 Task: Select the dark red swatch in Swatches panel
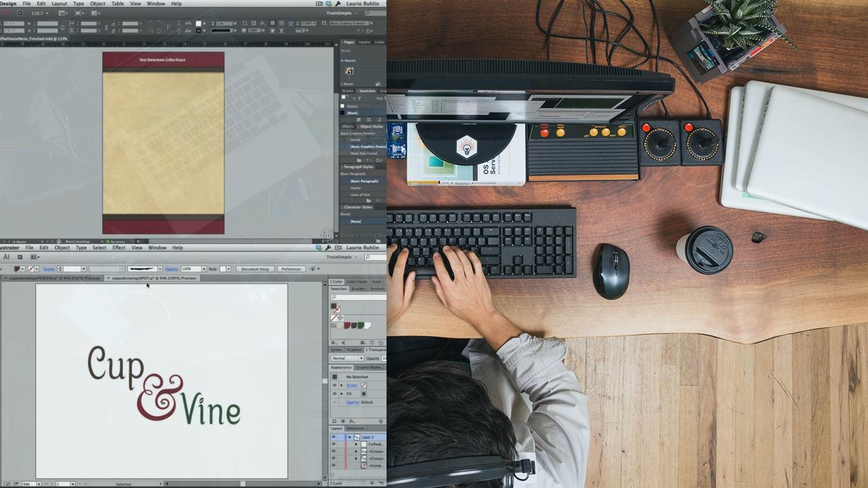347,325
